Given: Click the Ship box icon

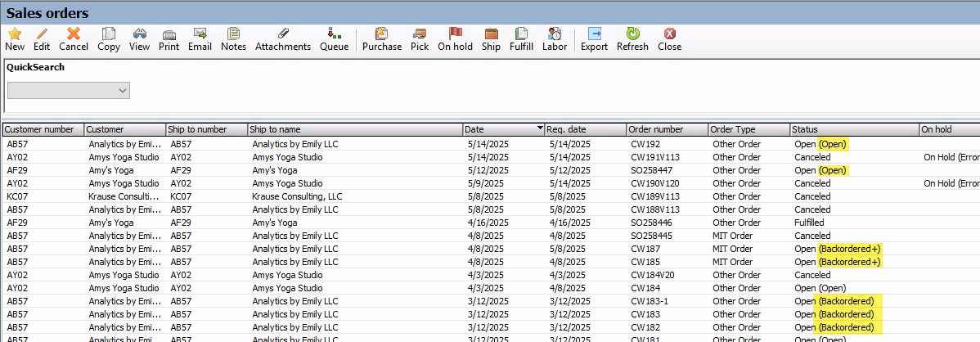Looking at the screenshot, I should pos(492,34).
